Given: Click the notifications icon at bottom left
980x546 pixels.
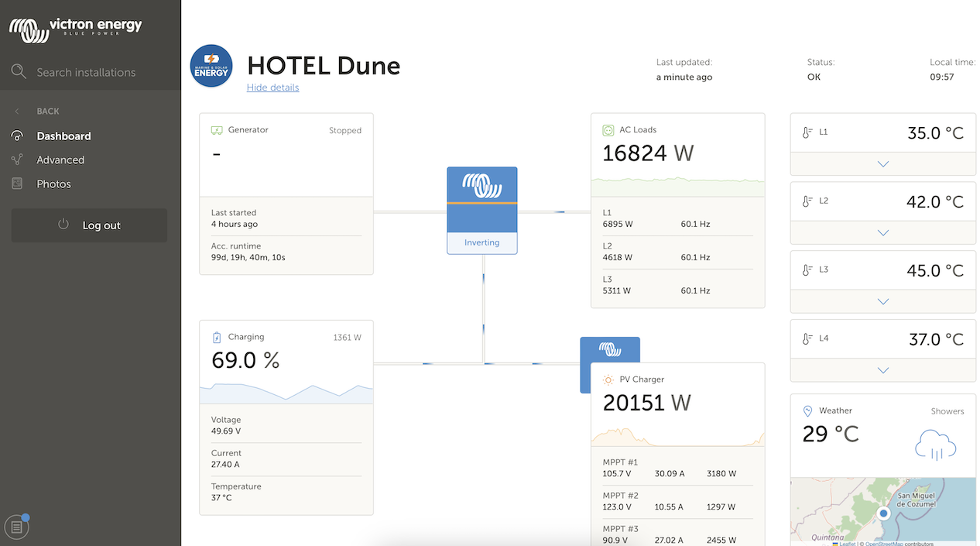Looking at the screenshot, I should click(17, 527).
